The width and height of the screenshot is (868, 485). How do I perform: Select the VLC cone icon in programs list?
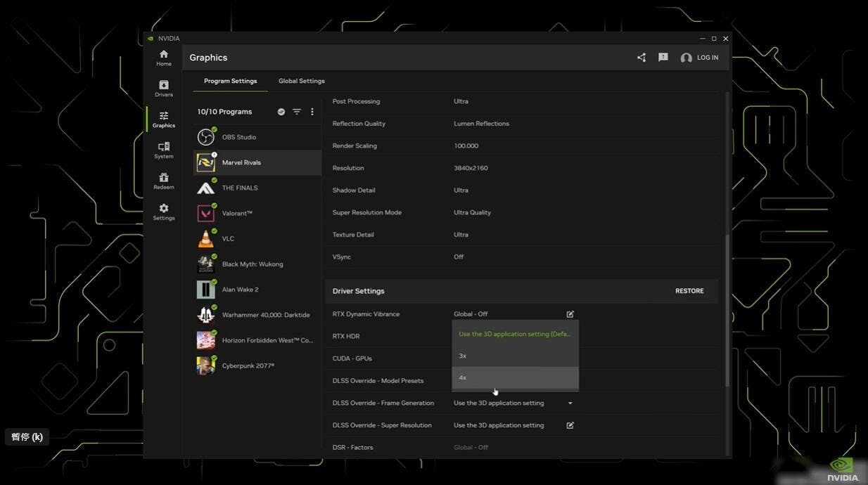(x=206, y=239)
